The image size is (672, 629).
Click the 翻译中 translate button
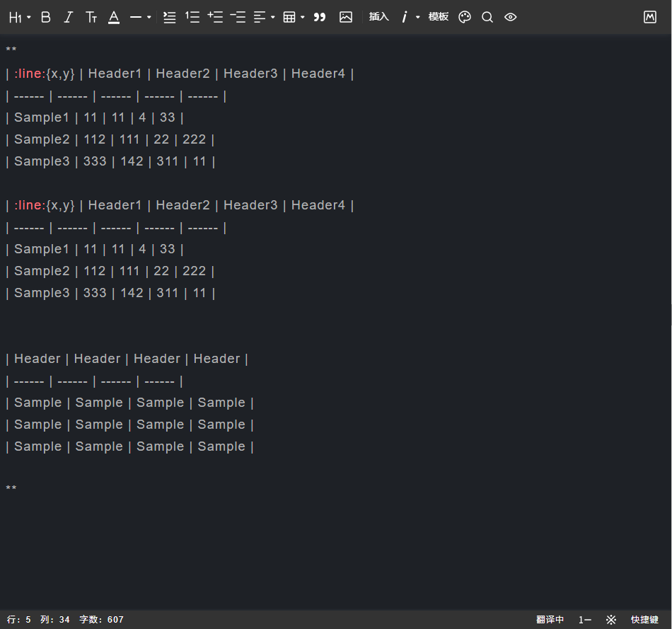click(550, 620)
